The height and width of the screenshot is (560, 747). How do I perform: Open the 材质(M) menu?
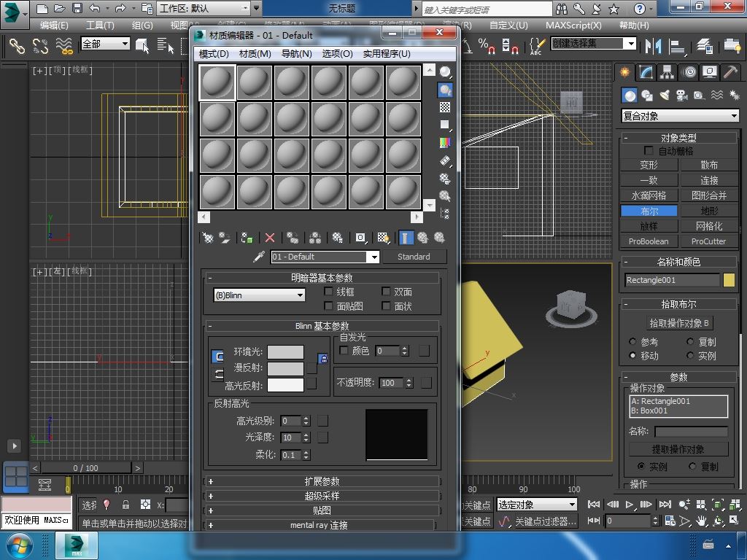(x=255, y=54)
